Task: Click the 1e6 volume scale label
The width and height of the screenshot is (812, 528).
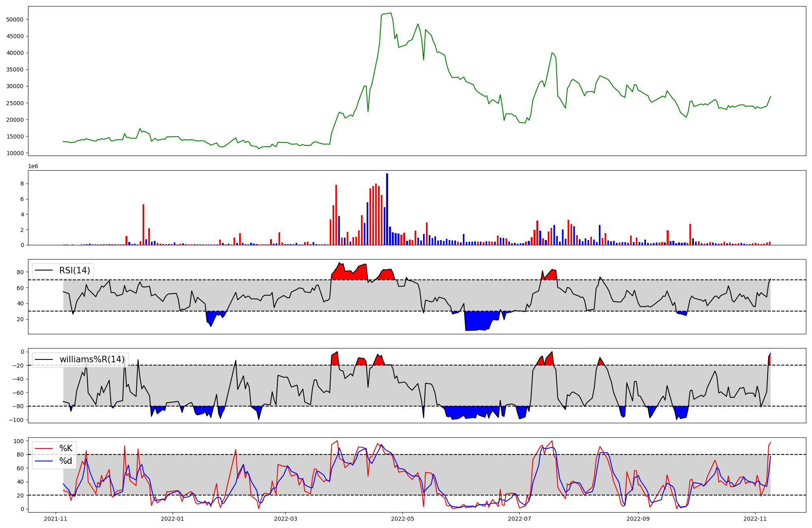Action: click(x=33, y=167)
